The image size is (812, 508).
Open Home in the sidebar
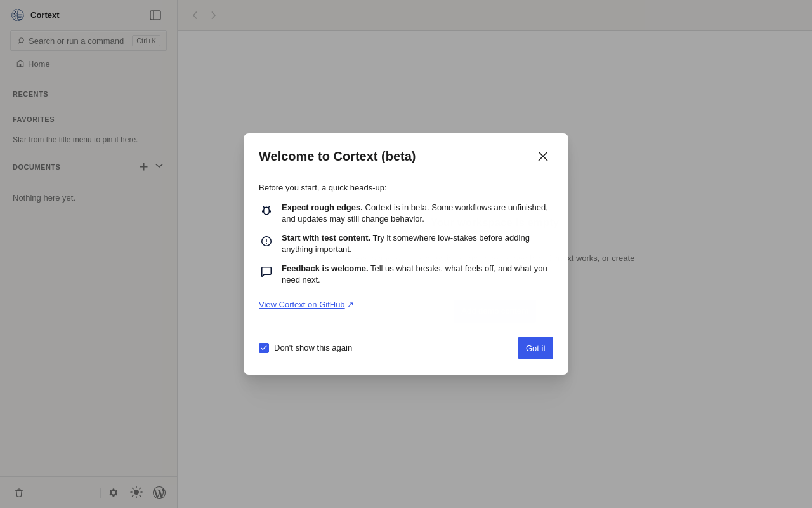(33, 63)
